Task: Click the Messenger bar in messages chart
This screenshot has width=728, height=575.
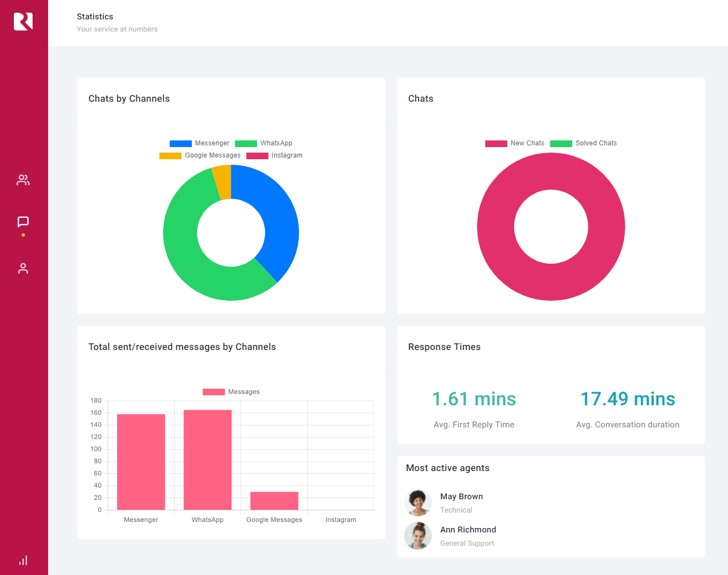Action: 141,462
